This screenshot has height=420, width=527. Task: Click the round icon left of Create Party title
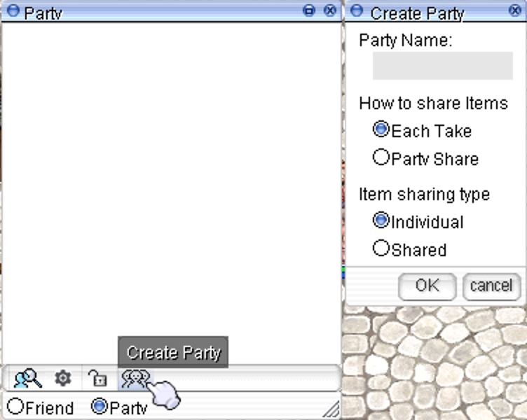[357, 11]
